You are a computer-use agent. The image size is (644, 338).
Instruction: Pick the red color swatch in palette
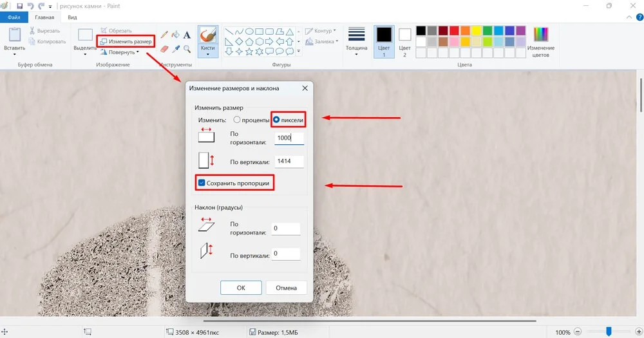(454, 30)
